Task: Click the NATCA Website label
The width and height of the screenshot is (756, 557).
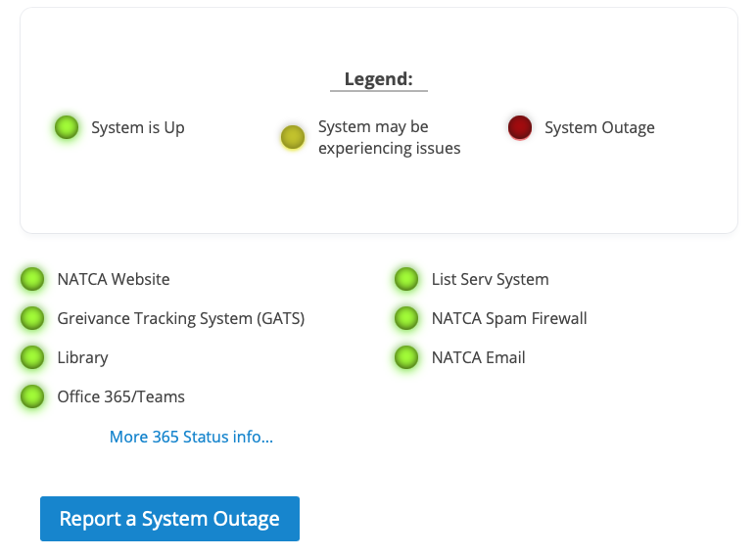Action: click(x=114, y=279)
